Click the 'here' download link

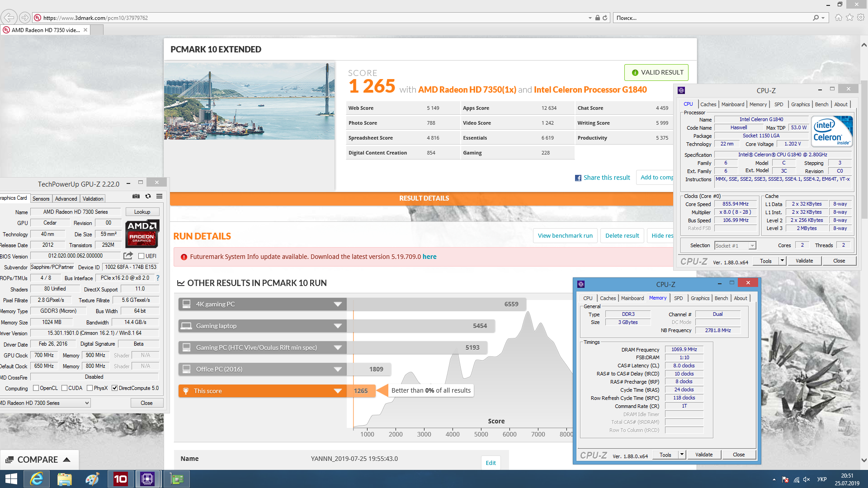point(429,257)
